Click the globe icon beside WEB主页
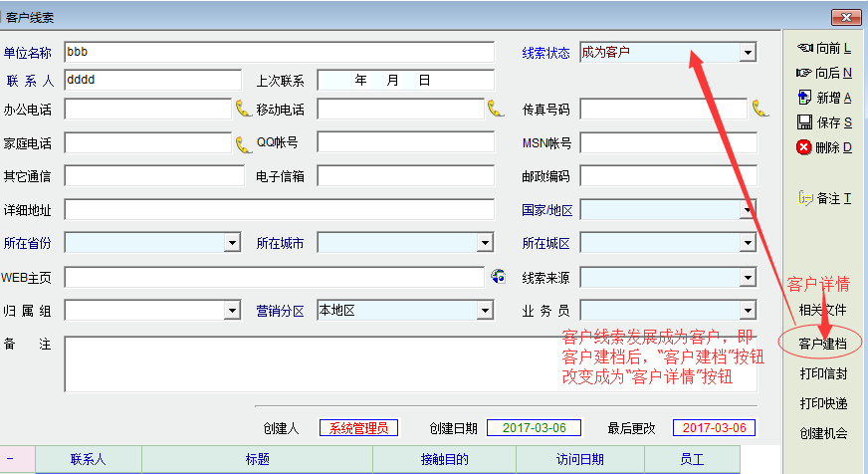This screenshot has width=868, height=474. click(x=499, y=277)
